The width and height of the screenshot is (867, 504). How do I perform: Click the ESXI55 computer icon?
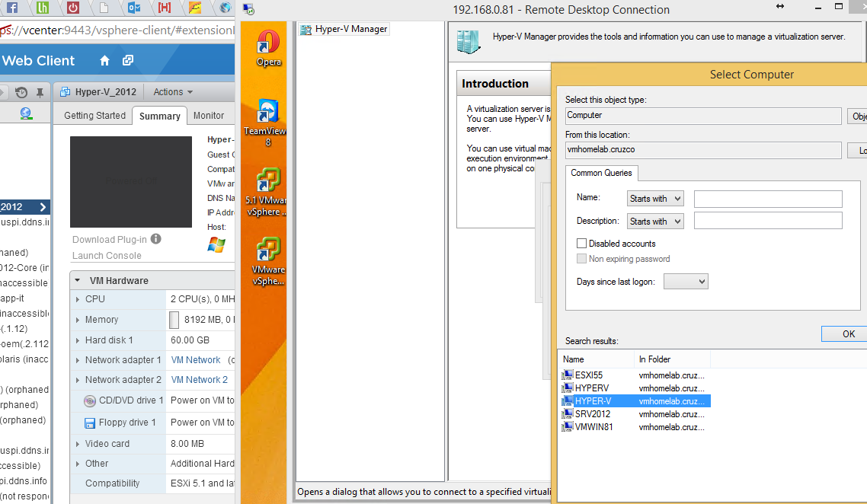(x=568, y=375)
